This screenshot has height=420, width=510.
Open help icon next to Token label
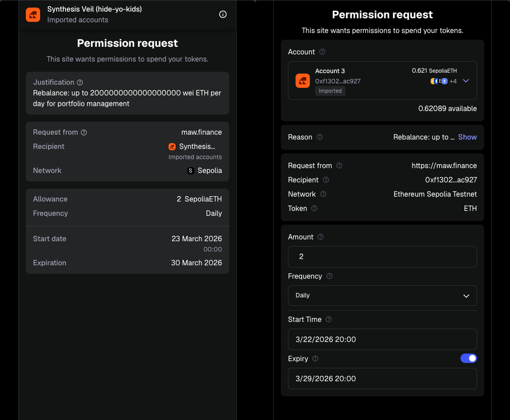(x=314, y=208)
